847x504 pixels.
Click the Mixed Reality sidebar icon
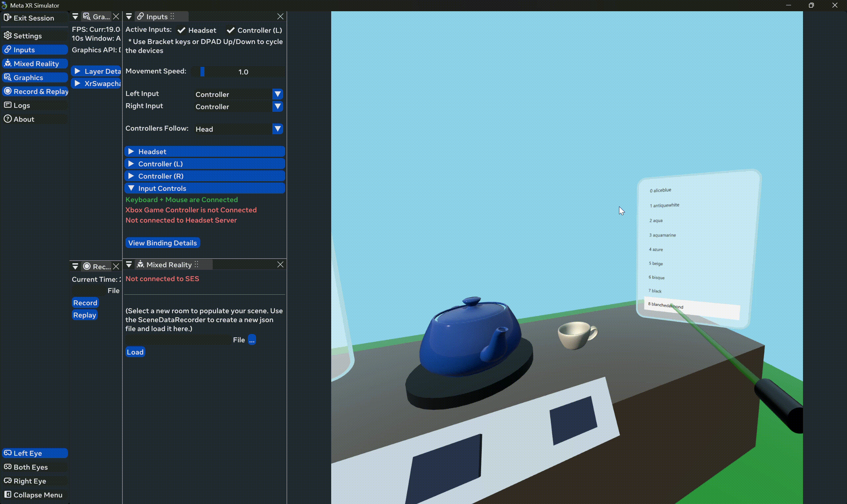[8, 63]
